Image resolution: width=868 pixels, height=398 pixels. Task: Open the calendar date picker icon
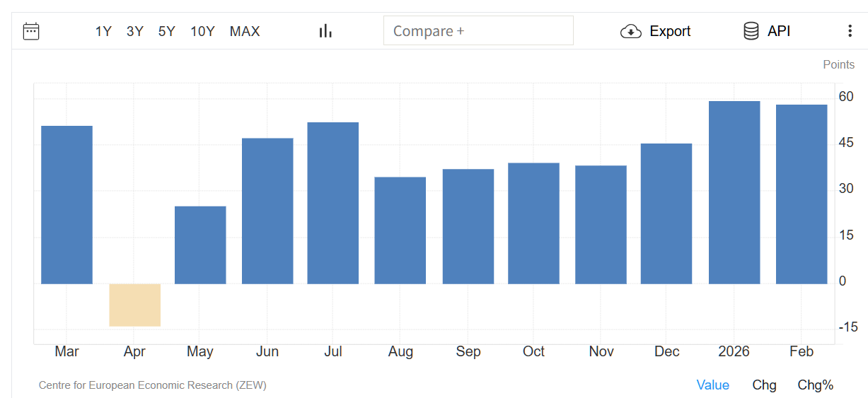coord(31,31)
